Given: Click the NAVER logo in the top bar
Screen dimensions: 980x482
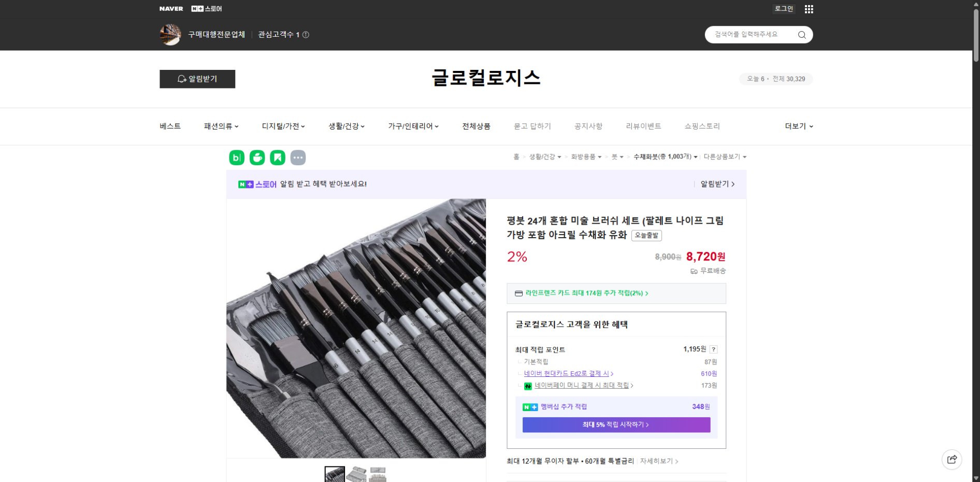Looking at the screenshot, I should (171, 8).
